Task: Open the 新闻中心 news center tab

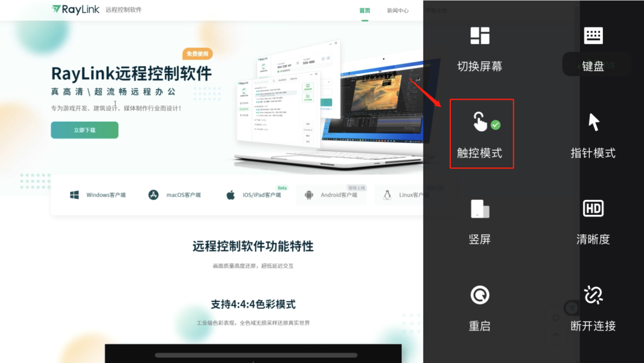Action: click(x=398, y=11)
